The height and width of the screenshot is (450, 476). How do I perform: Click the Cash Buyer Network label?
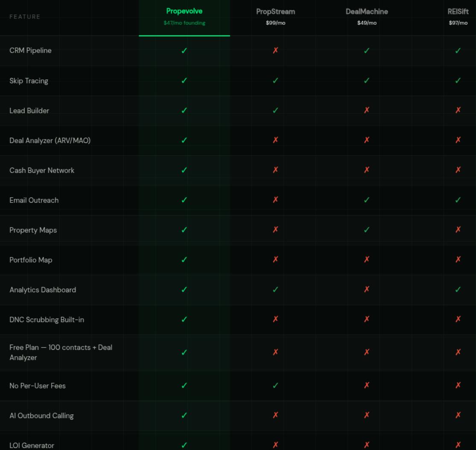42,171
